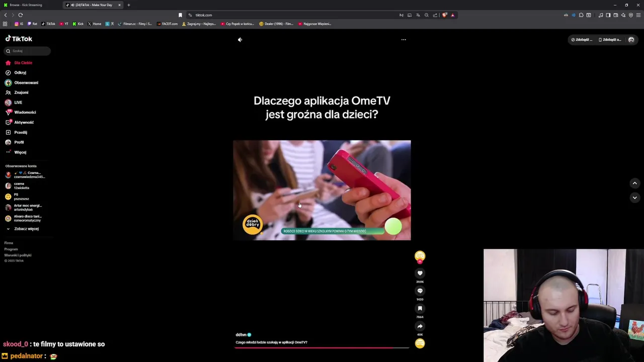Open the Profil page
The height and width of the screenshot is (362, 644).
coord(15,142)
